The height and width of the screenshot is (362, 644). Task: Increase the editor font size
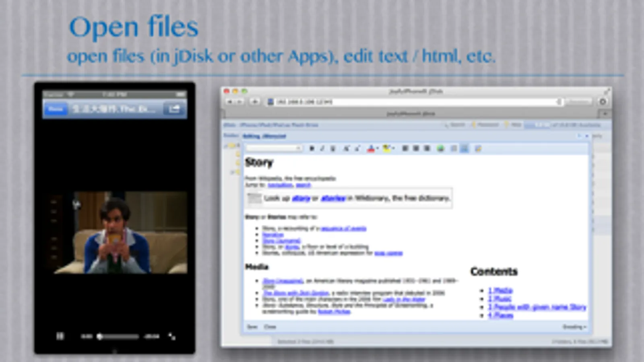click(x=346, y=148)
